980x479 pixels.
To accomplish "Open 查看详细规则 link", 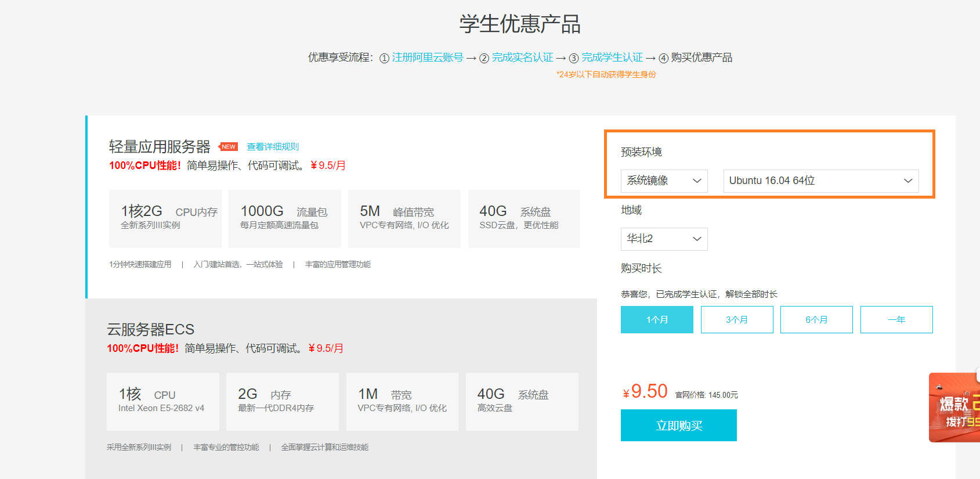I will click(273, 147).
